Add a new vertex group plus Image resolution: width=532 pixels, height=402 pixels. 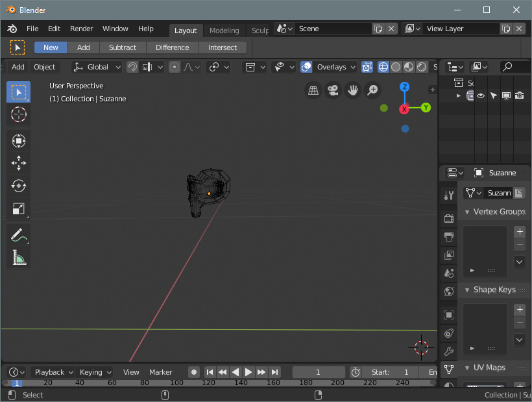click(520, 232)
